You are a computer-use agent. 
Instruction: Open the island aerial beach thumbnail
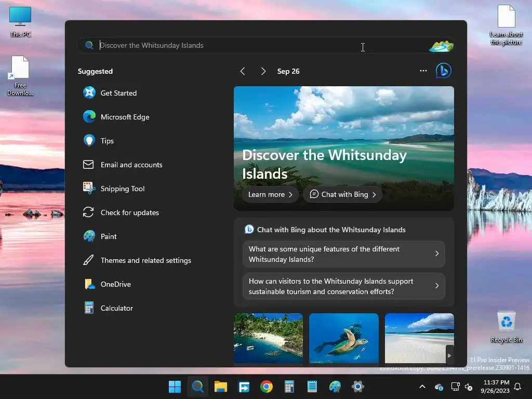tap(268, 338)
